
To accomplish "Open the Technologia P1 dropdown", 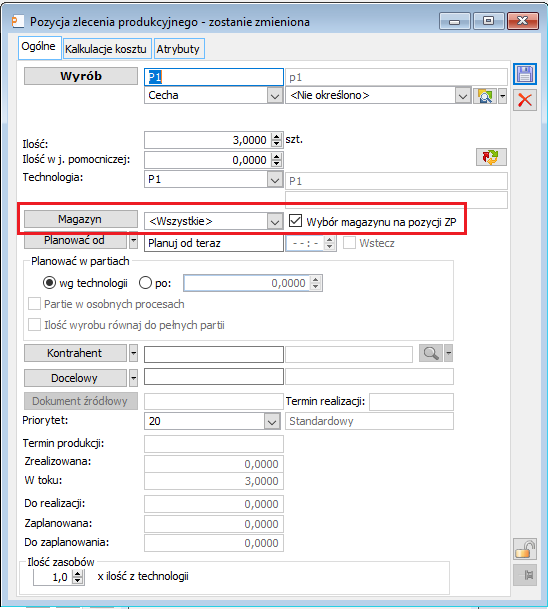I will tap(275, 180).
